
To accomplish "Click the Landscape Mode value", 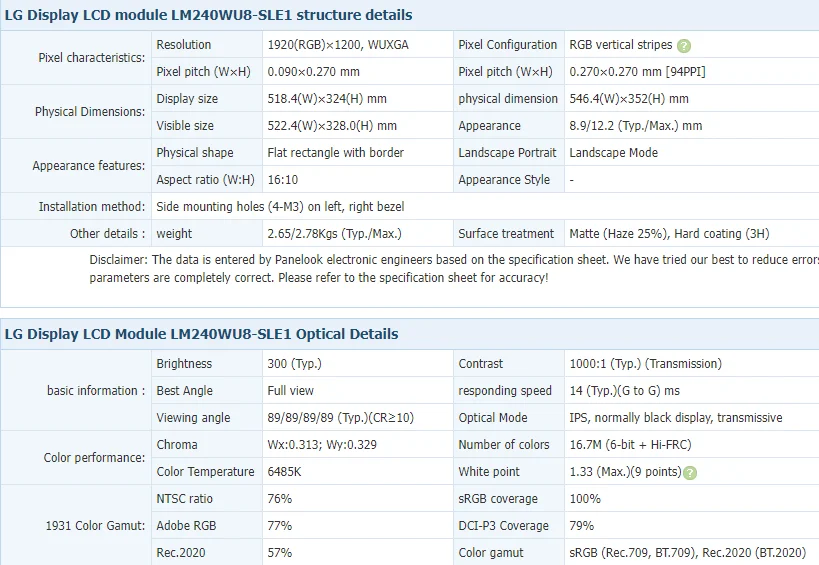I will (614, 153).
